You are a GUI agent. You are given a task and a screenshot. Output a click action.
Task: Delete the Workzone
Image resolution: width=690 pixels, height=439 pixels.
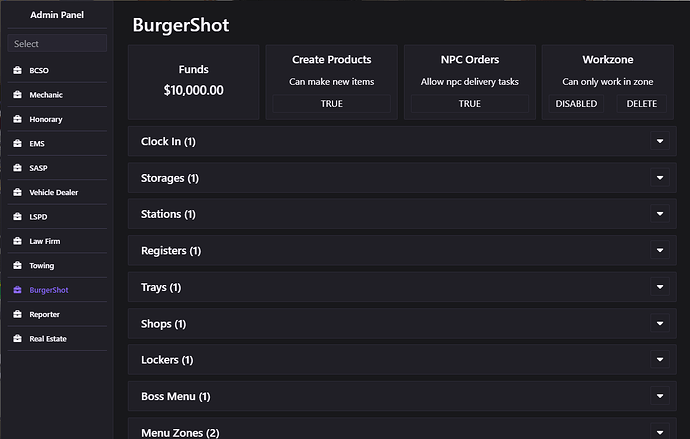click(x=643, y=104)
